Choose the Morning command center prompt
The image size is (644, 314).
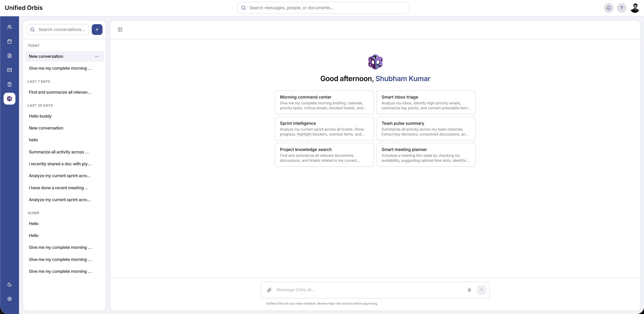click(x=324, y=102)
